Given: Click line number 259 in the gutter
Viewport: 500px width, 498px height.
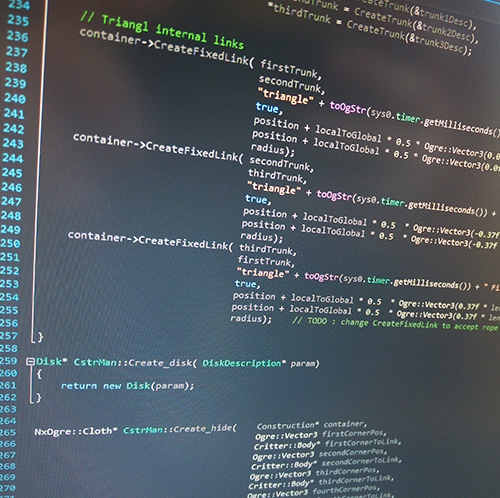Looking at the screenshot, I should point(9,361).
